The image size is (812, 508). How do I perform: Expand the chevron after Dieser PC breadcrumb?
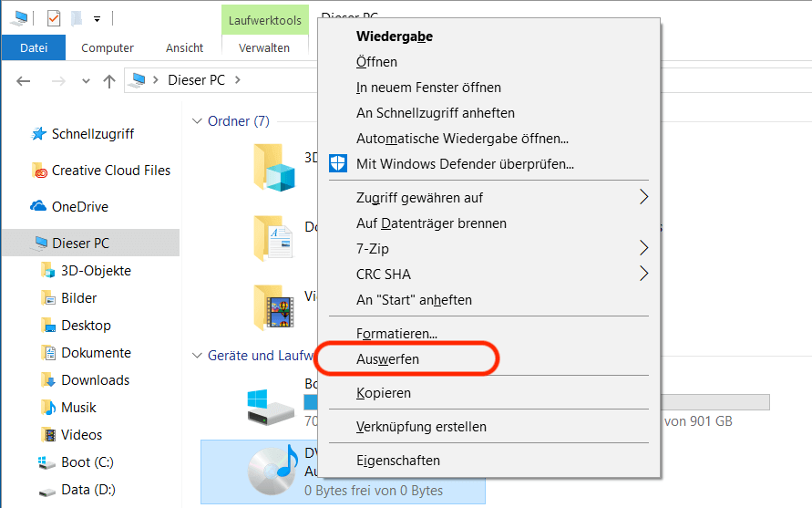[238, 80]
